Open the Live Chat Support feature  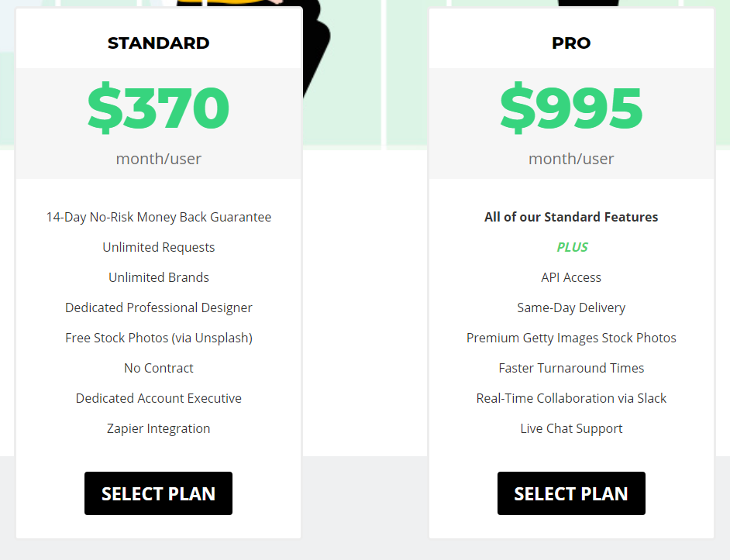click(x=571, y=428)
